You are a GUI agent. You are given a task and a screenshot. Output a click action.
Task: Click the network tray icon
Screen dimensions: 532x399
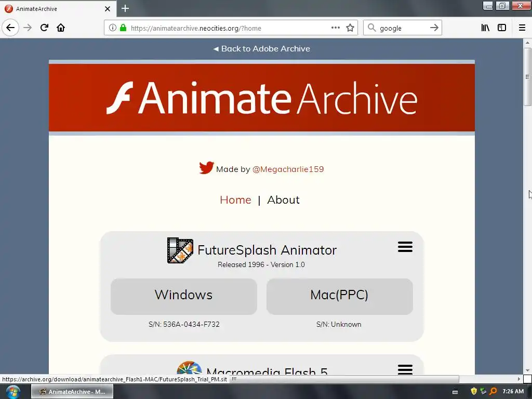[x=484, y=391]
